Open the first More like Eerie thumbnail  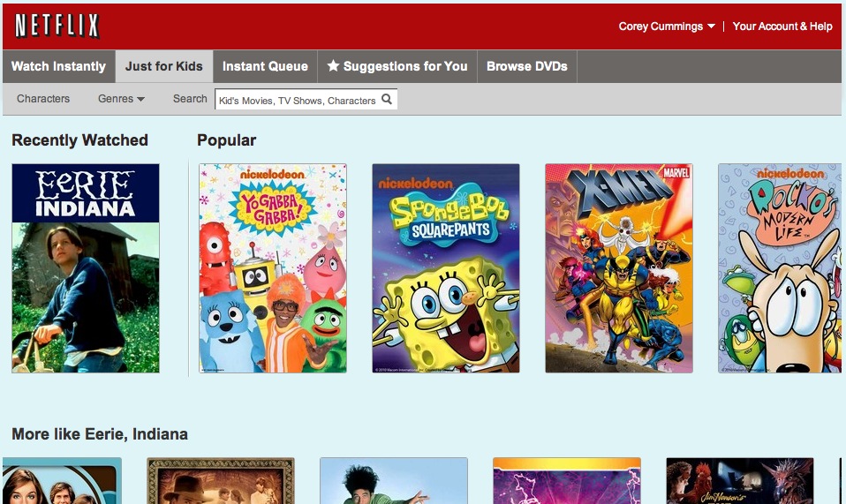[x=62, y=481]
